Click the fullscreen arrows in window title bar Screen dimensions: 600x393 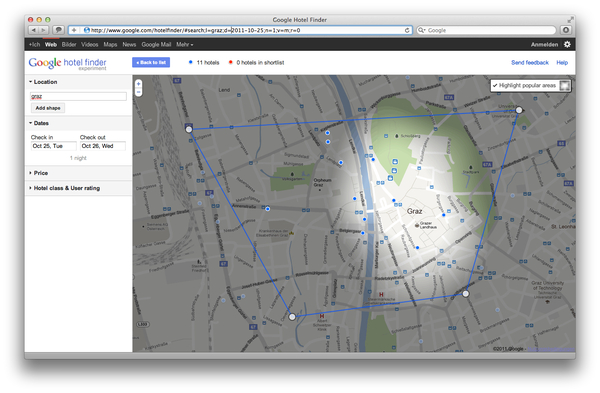click(x=571, y=20)
